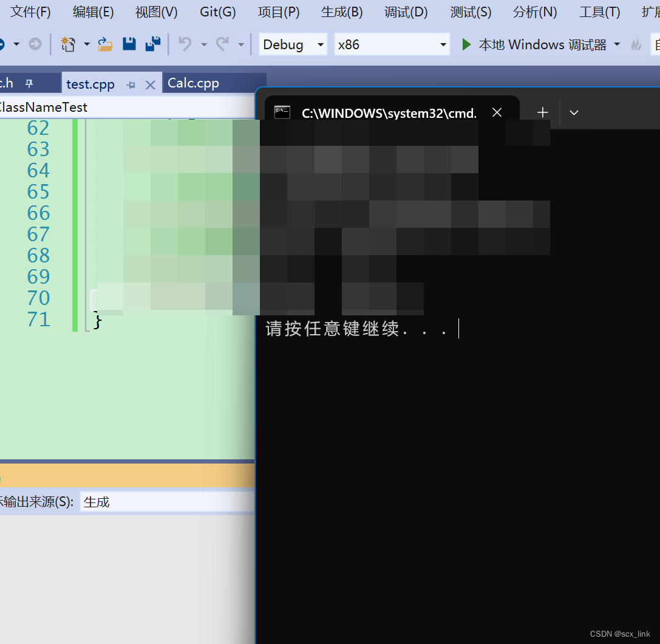This screenshot has width=660, height=644.
Task: Toggle the pin on the .h tab
Action: [x=29, y=83]
